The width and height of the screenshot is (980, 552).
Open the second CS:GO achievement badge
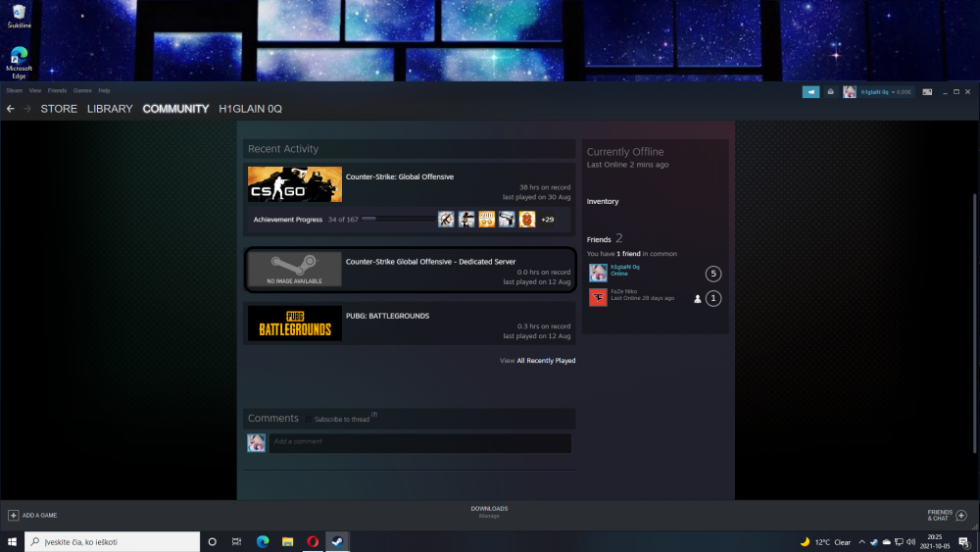point(466,220)
